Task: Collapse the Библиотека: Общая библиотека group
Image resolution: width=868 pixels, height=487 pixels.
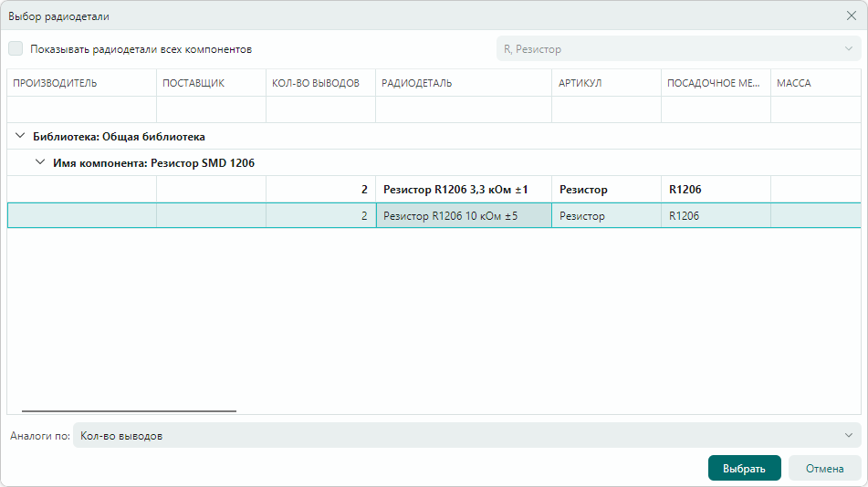Action: pos(20,137)
